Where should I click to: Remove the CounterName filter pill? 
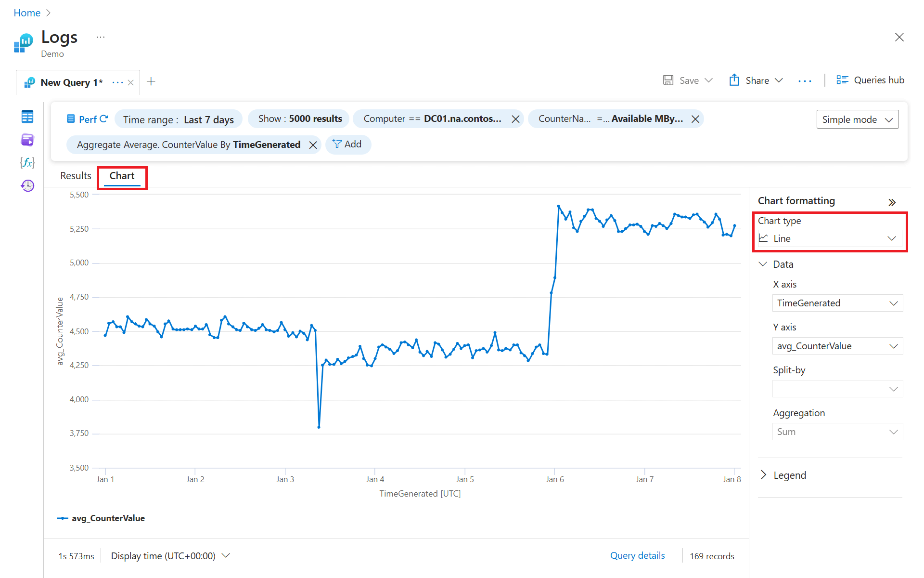click(695, 119)
